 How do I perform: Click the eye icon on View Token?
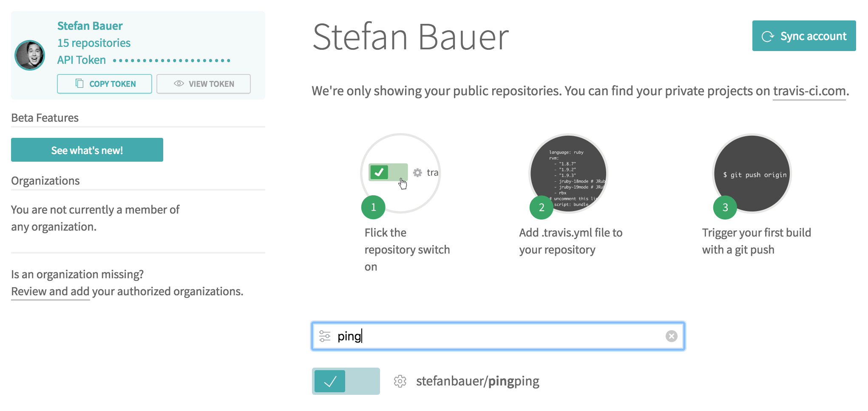[179, 83]
